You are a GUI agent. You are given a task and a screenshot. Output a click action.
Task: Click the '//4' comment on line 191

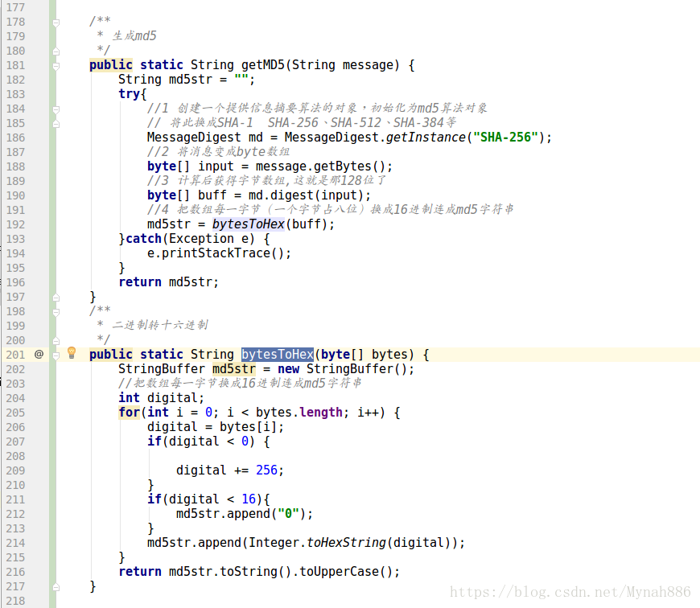(x=331, y=210)
